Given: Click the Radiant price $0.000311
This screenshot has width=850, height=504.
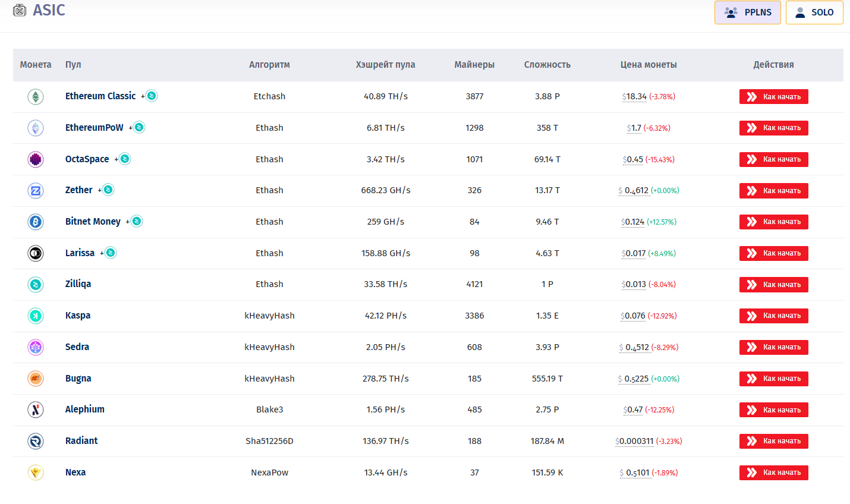Looking at the screenshot, I should [634, 441].
